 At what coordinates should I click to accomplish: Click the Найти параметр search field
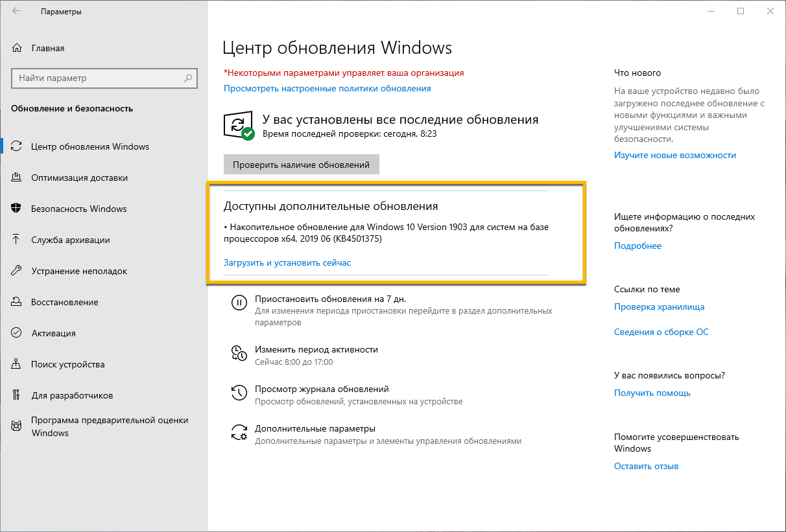pyautogui.click(x=104, y=78)
